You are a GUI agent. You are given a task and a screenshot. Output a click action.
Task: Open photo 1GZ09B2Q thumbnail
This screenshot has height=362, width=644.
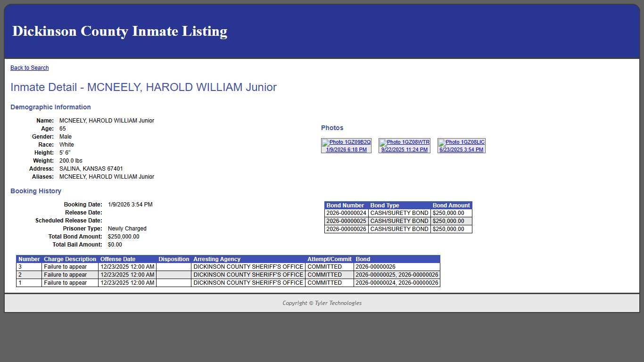coord(346,142)
